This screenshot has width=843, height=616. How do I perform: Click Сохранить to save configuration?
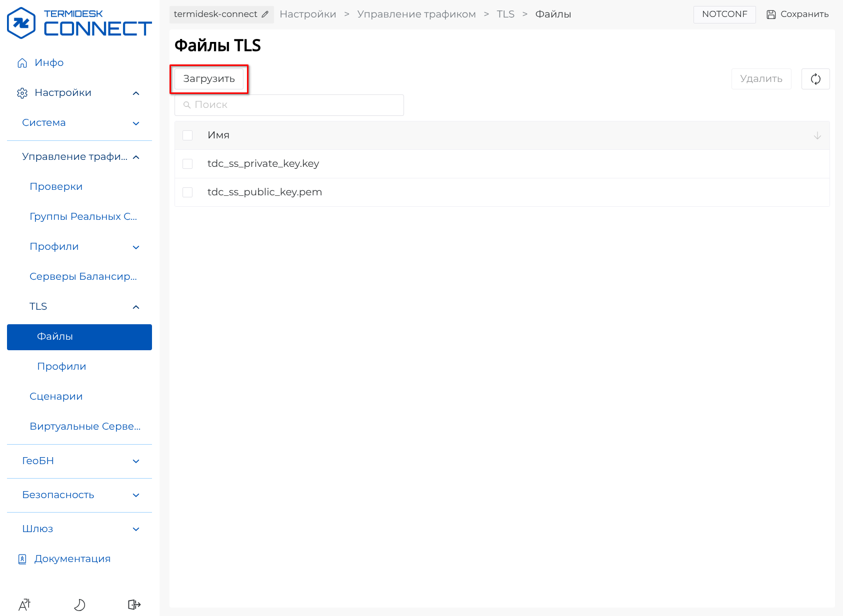tap(797, 14)
